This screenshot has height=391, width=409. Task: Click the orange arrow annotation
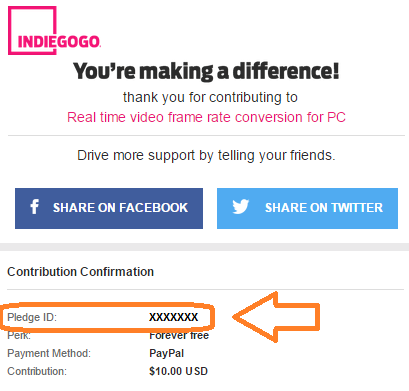click(x=276, y=317)
